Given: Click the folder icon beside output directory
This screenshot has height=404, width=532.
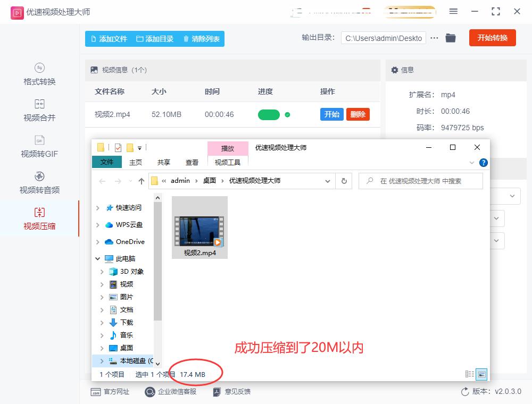Looking at the screenshot, I should pyautogui.click(x=451, y=38).
